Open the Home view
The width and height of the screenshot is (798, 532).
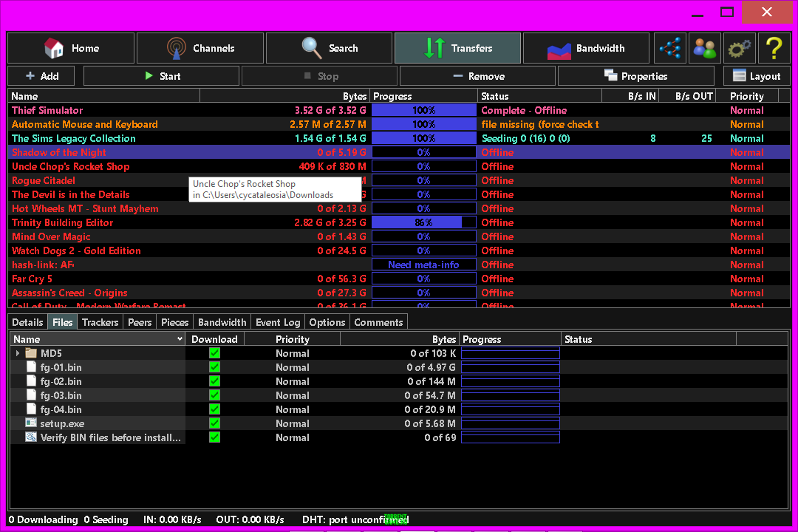tap(71, 48)
